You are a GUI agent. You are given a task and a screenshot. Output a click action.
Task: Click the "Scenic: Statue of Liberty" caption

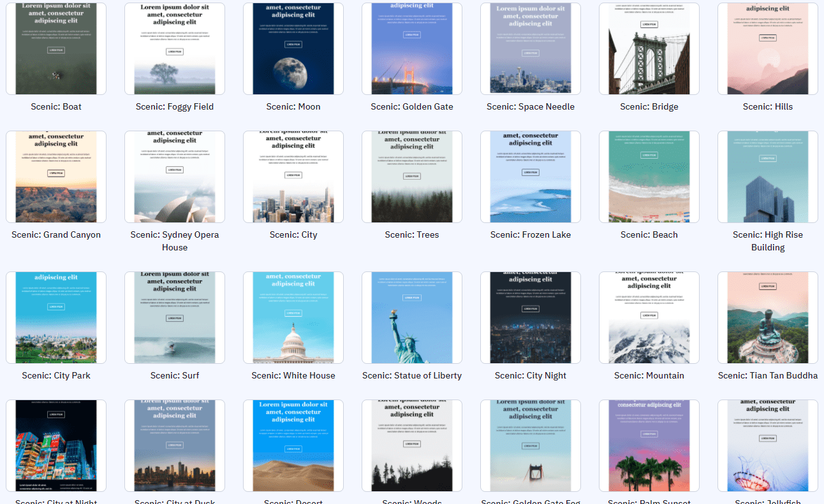tap(412, 375)
